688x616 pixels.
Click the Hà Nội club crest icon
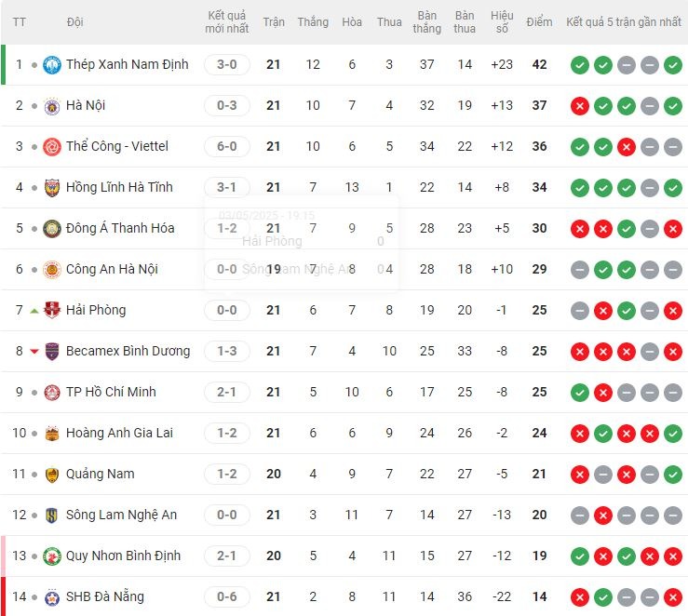(x=52, y=106)
